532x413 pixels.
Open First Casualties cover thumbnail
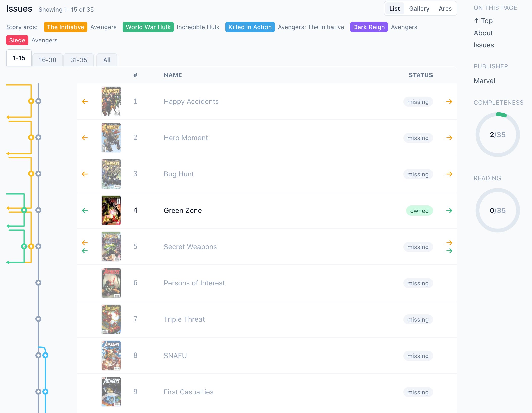[x=111, y=392]
